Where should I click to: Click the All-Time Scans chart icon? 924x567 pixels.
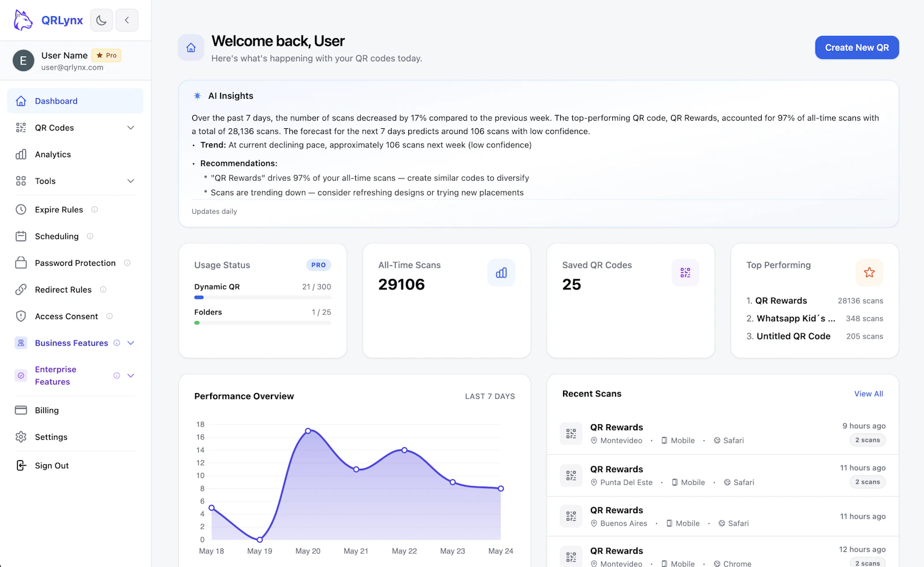coord(501,273)
